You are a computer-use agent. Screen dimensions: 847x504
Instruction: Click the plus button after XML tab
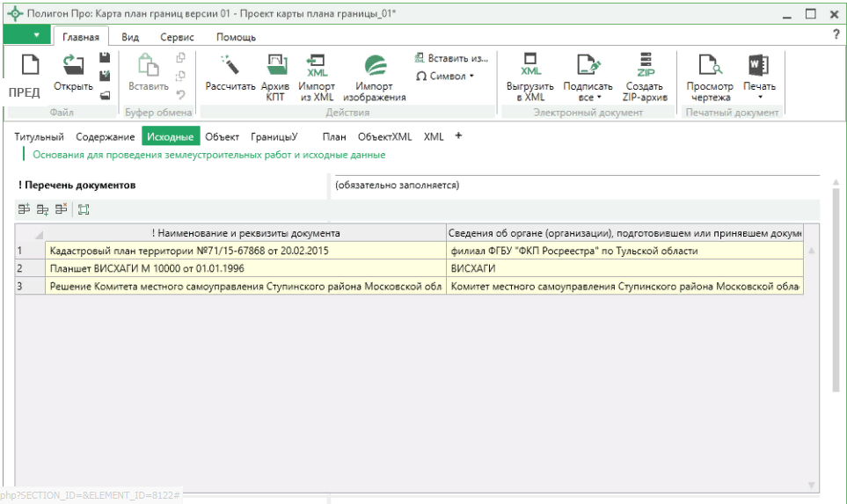point(458,136)
